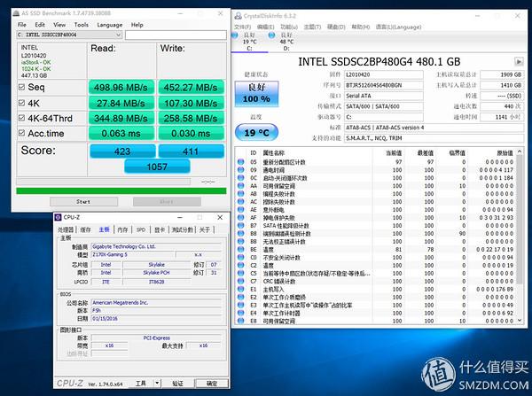532x396 pixels.
Task: Expand the 工具 dropdown arrow in CPU-Z
Action: (x=157, y=383)
